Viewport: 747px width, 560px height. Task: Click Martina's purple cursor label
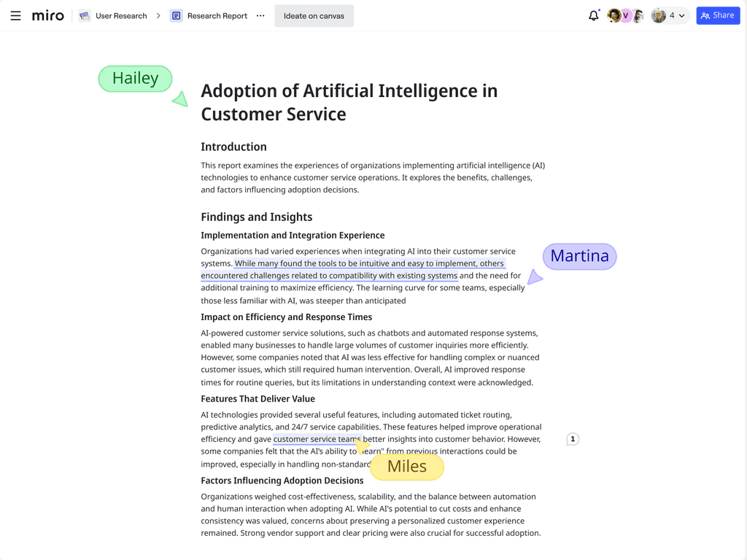(579, 256)
